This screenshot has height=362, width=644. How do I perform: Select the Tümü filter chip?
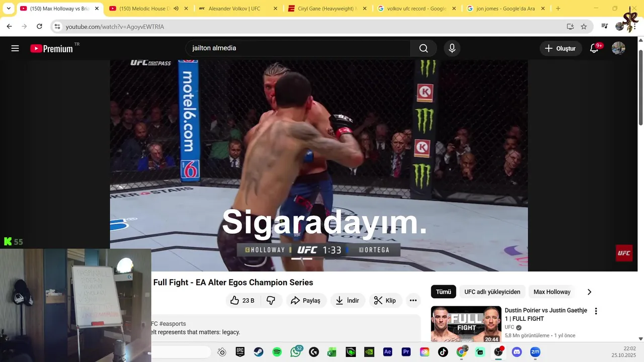pyautogui.click(x=443, y=292)
